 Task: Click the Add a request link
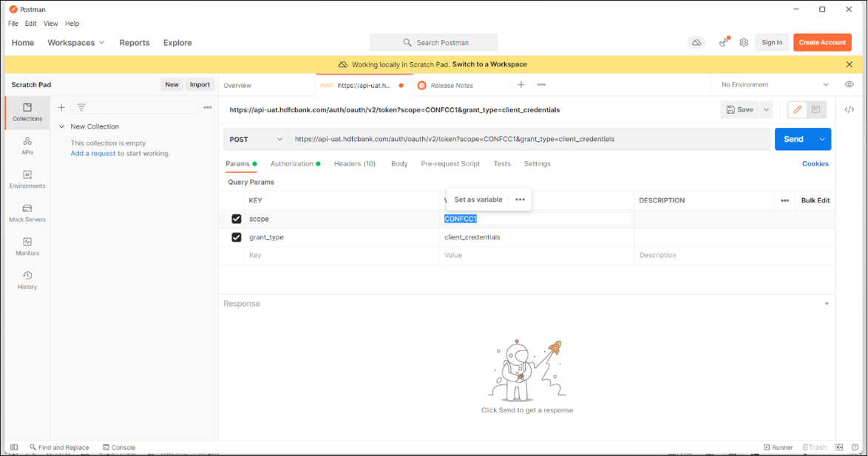(x=93, y=154)
